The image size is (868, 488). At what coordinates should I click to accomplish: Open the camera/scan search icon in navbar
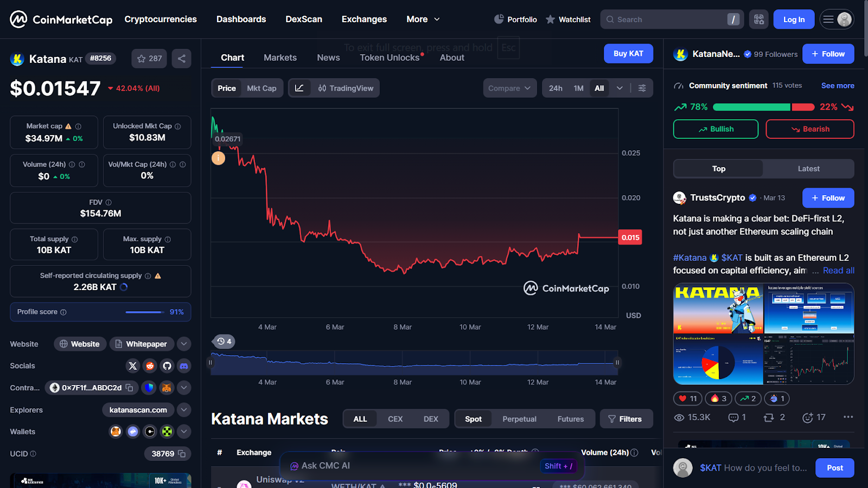pos(758,19)
